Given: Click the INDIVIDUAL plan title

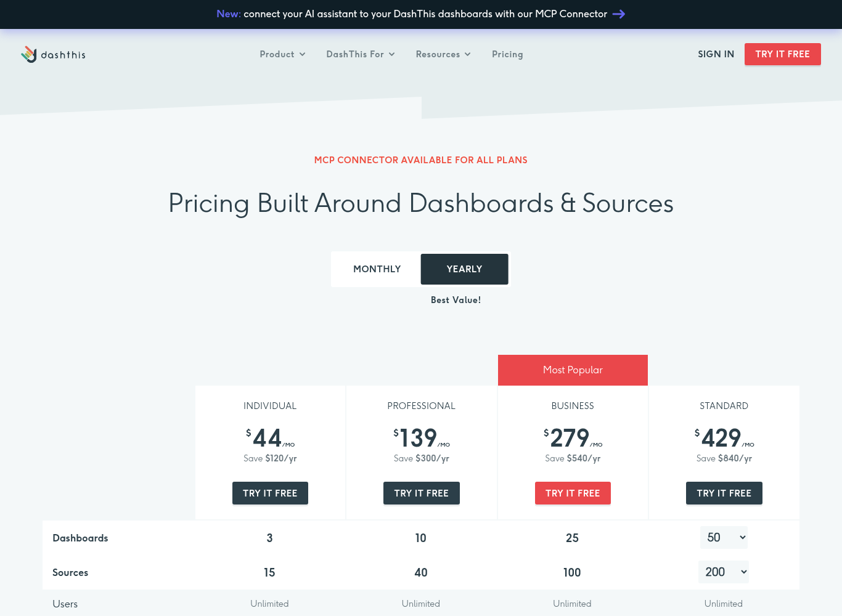Looking at the screenshot, I should coord(270,406).
